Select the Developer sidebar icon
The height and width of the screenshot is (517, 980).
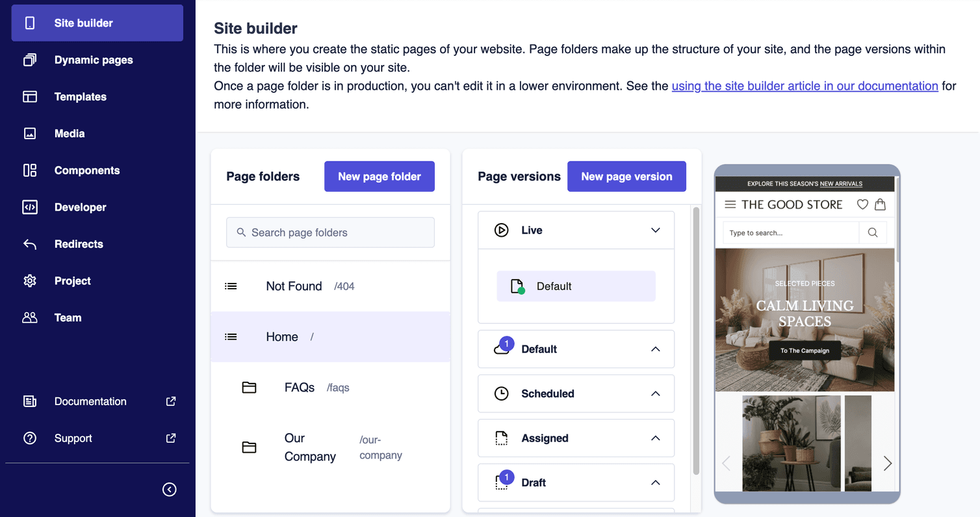(x=30, y=207)
